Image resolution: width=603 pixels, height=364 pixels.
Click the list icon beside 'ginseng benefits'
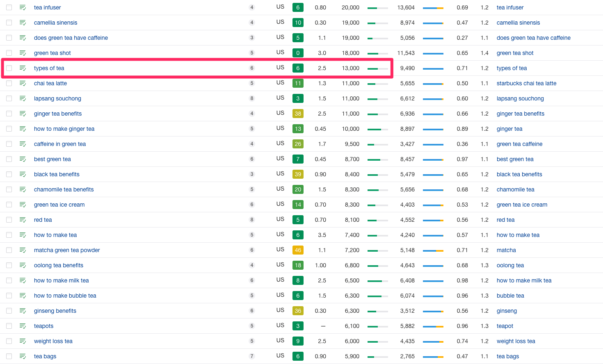coord(23,311)
